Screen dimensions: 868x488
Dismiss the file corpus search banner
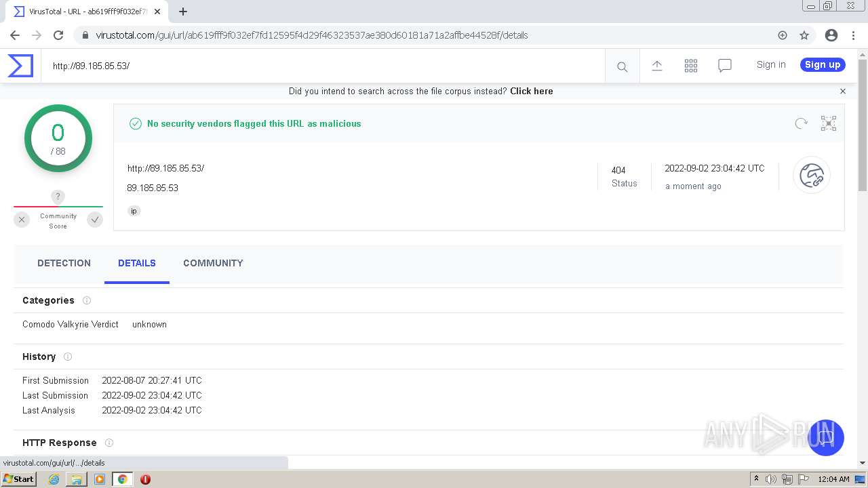(x=843, y=91)
